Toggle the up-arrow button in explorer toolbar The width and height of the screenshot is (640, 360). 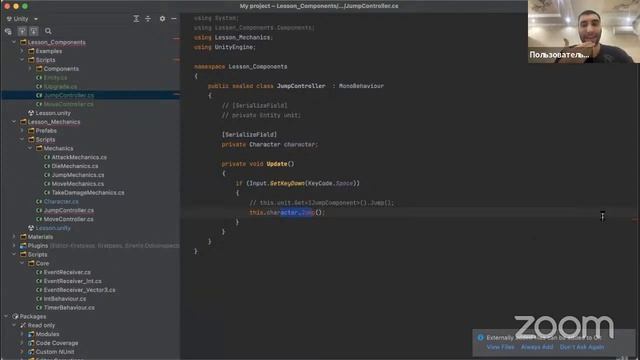pyautogui.click(x=22, y=31)
